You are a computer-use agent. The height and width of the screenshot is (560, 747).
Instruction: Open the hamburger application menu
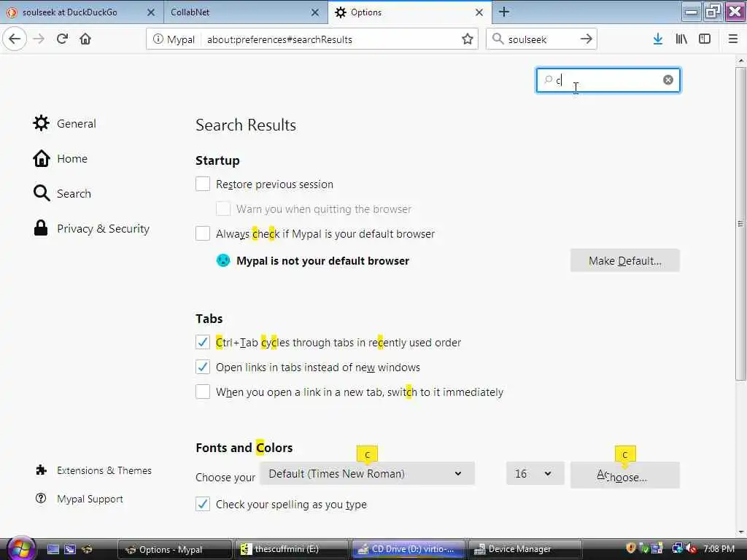(x=733, y=39)
